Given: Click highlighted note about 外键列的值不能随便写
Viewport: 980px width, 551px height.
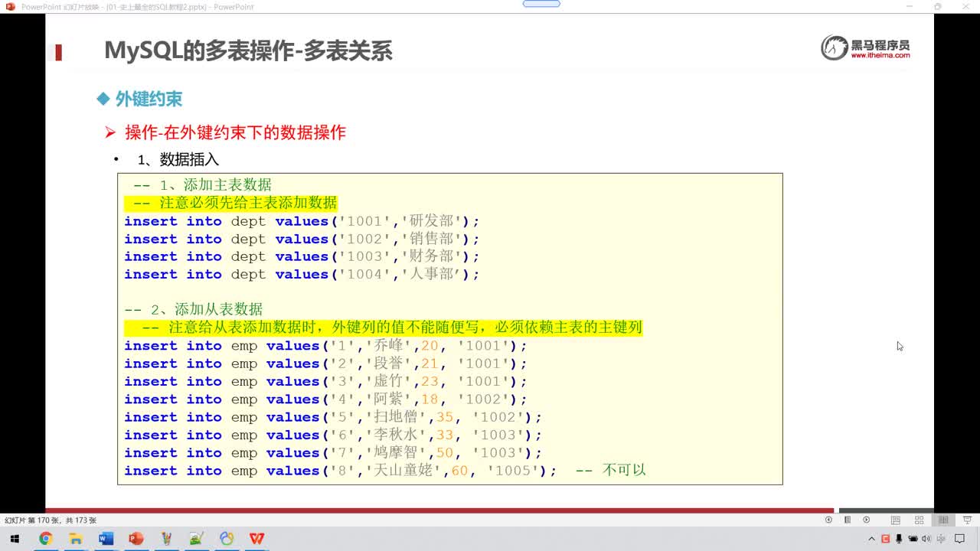Looking at the screenshot, I should pos(383,328).
